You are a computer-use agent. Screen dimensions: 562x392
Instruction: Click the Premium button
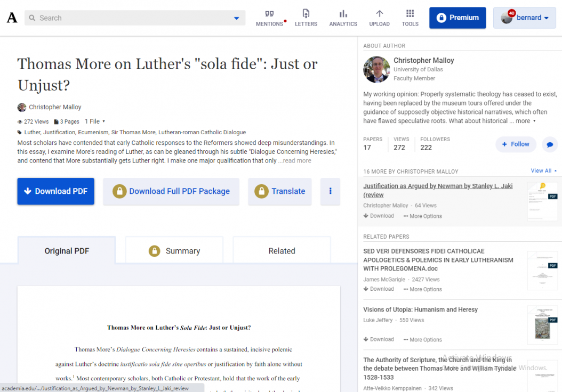click(x=457, y=18)
